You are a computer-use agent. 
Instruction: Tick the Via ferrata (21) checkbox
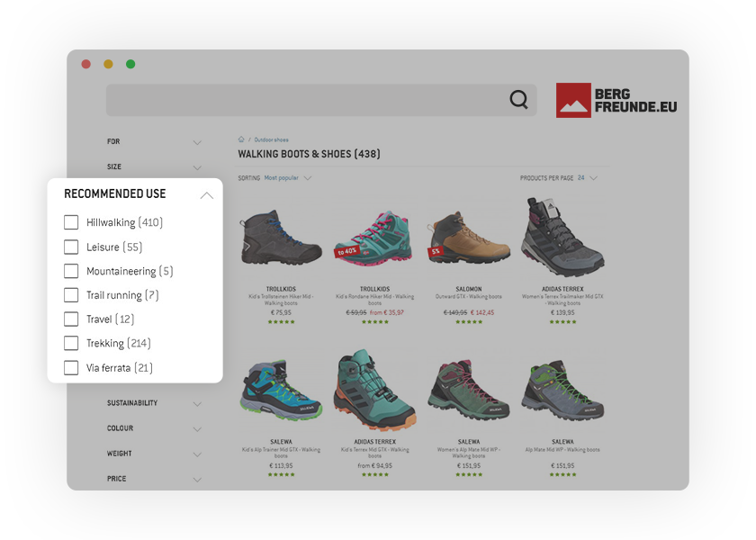point(71,368)
